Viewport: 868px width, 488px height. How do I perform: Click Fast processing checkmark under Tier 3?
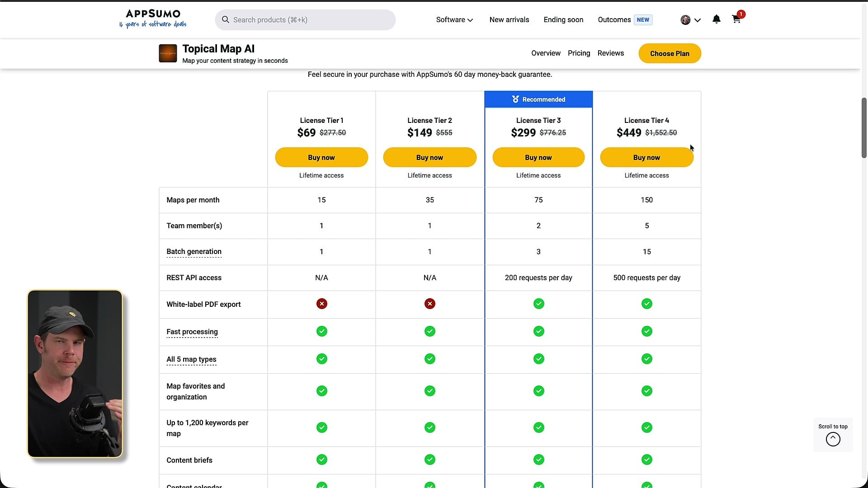click(538, 331)
